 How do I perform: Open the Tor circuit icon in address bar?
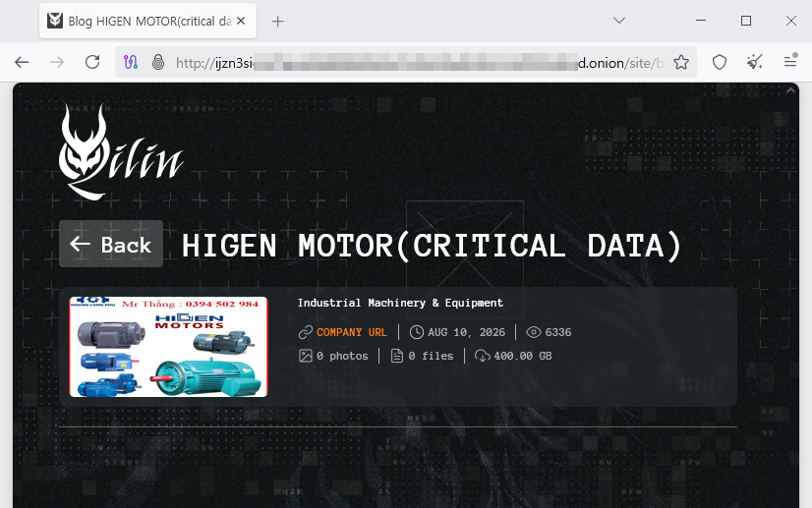pyautogui.click(x=131, y=63)
